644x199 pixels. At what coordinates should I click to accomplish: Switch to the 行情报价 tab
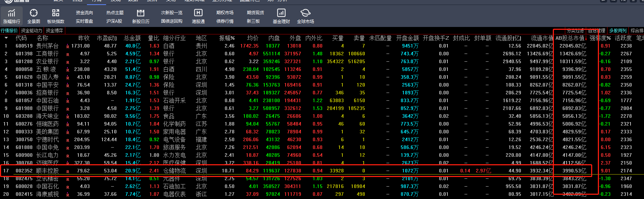pos(9,31)
